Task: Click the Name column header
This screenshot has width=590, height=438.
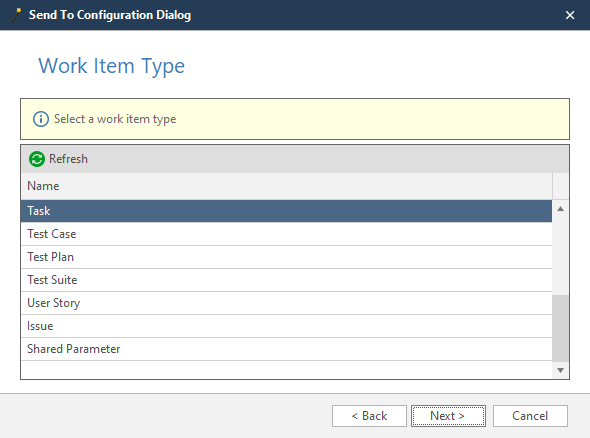Action: (x=286, y=186)
